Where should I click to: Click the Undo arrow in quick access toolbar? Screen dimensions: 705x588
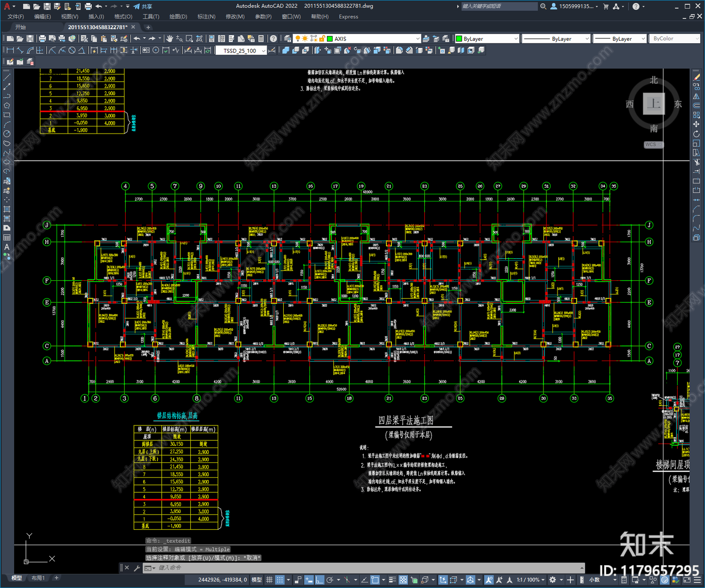point(99,6)
